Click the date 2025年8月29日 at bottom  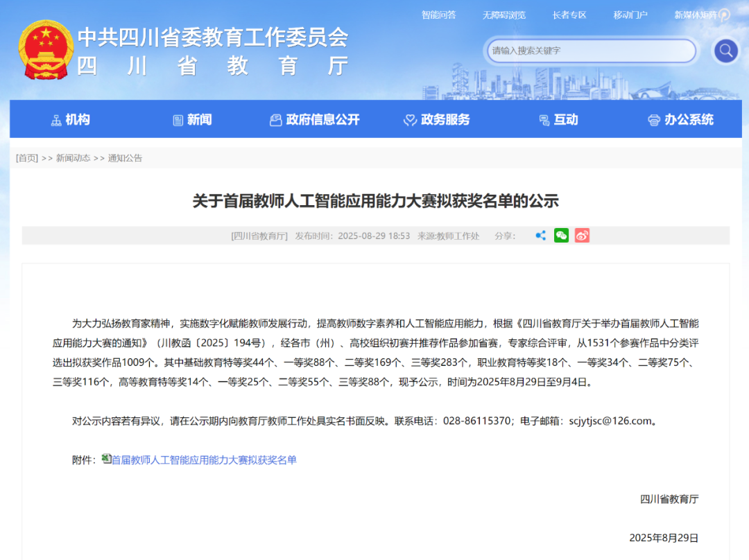[x=664, y=538]
